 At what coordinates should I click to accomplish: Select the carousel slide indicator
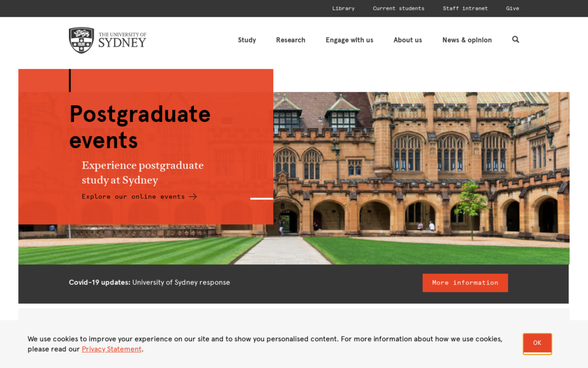(262, 198)
